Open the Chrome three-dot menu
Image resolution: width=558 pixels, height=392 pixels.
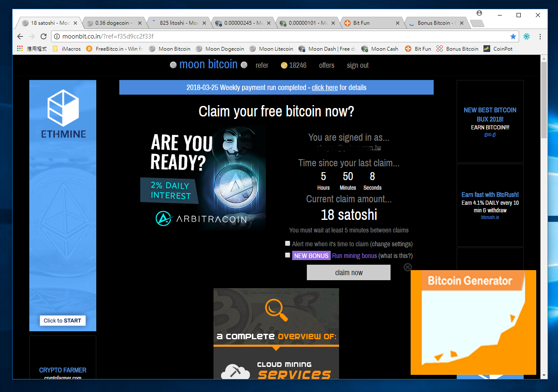point(540,36)
